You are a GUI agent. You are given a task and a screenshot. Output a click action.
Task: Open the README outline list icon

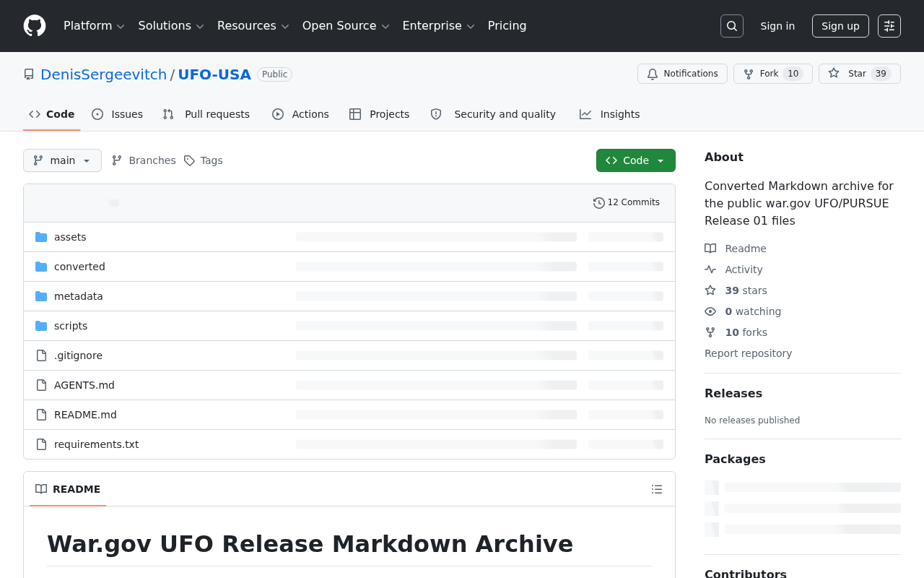pyautogui.click(x=657, y=489)
